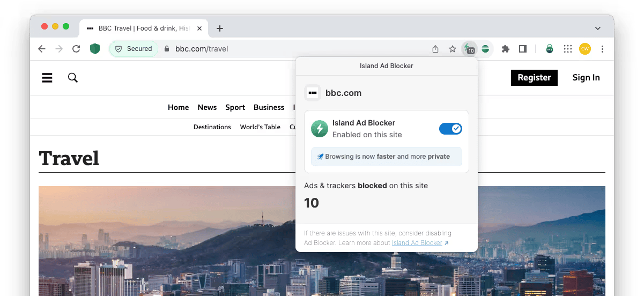Click the forward navigation arrow
Screen dimensions: 644x296
pos(59,49)
